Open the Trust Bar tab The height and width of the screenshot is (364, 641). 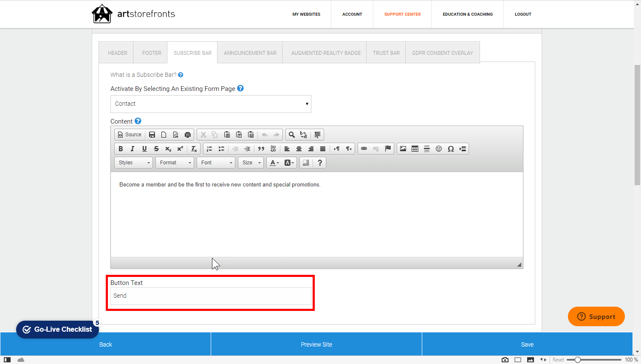pyautogui.click(x=386, y=53)
